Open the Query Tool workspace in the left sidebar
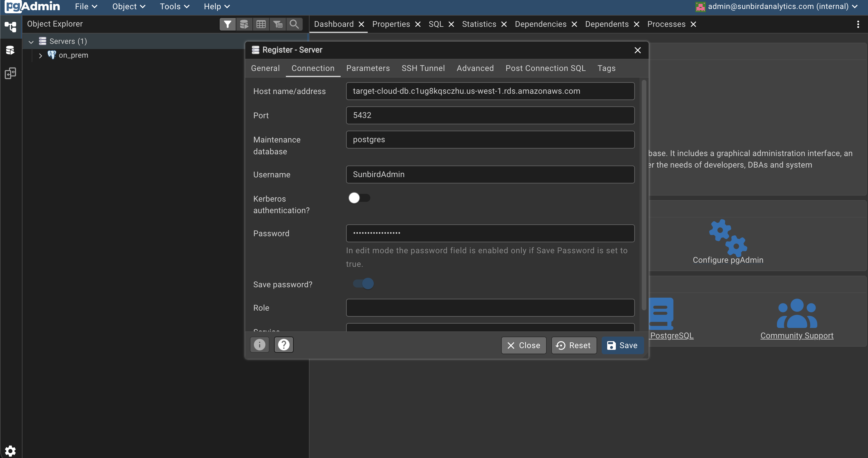The height and width of the screenshot is (458, 868). pos(10,50)
